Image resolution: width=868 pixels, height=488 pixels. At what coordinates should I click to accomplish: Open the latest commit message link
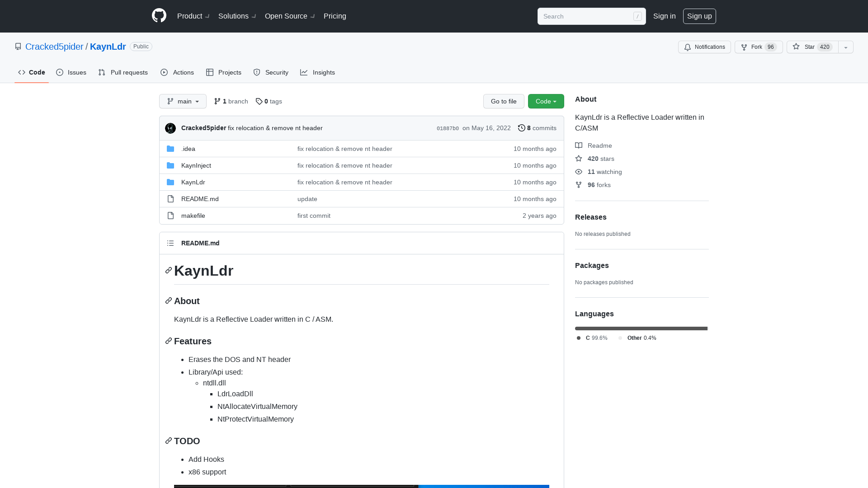click(275, 128)
